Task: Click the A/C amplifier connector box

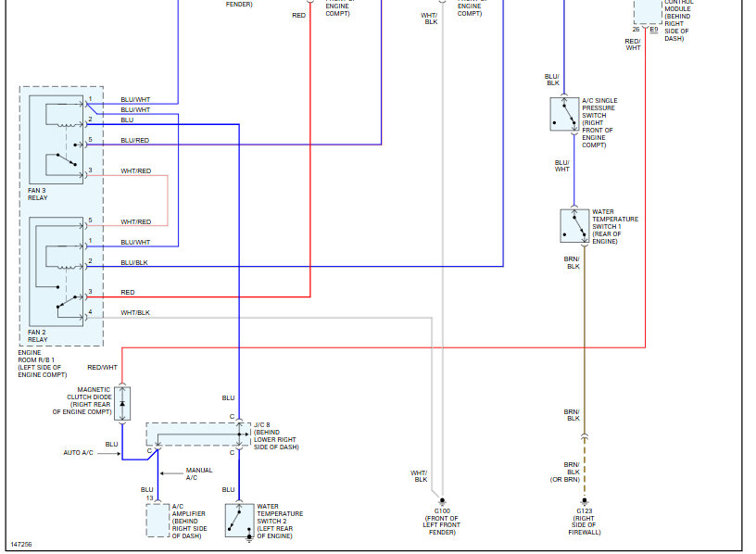Action: coord(157,521)
